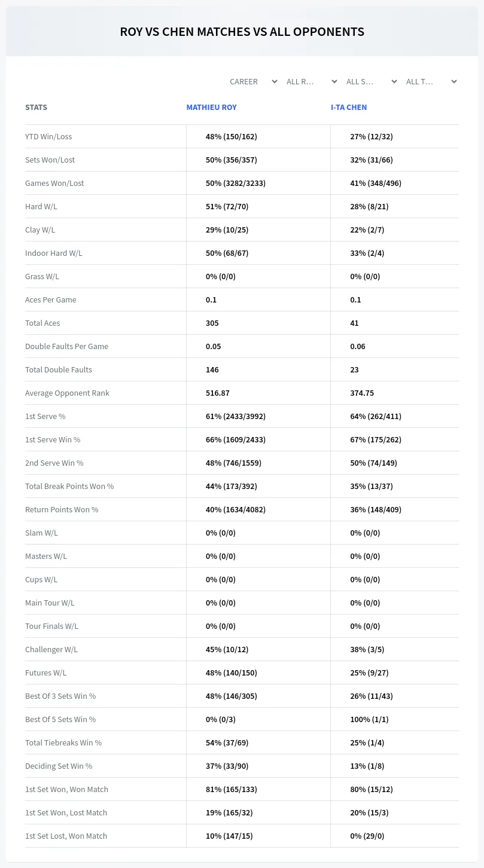The width and height of the screenshot is (484, 868).
Task: Click the page title Roy vs Chen heading
Action: coord(242,32)
